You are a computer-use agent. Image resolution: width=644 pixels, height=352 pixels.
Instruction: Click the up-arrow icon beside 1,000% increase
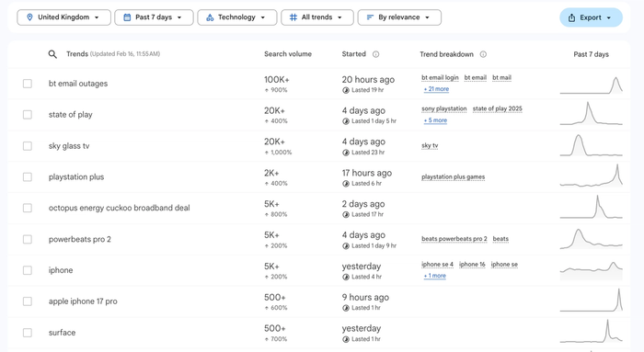267,153
